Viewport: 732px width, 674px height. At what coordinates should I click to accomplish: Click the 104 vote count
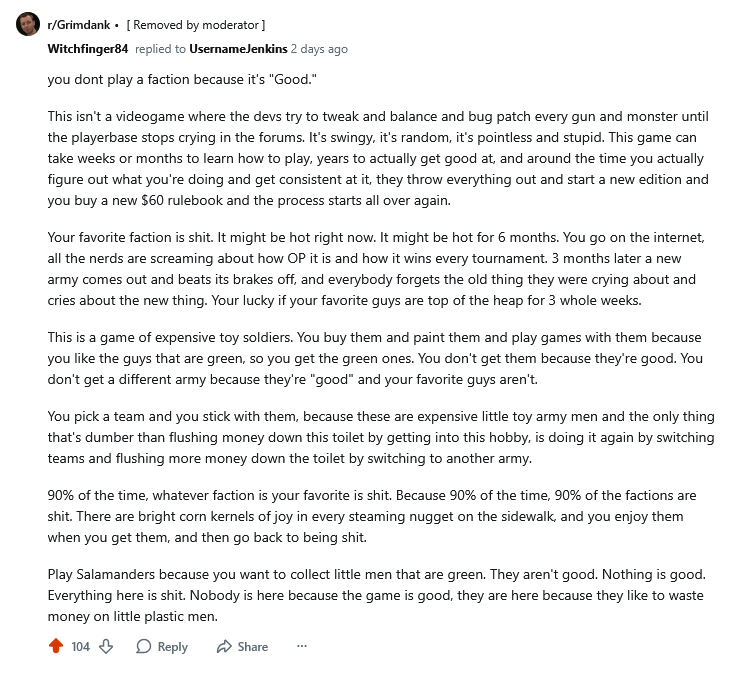pos(81,647)
